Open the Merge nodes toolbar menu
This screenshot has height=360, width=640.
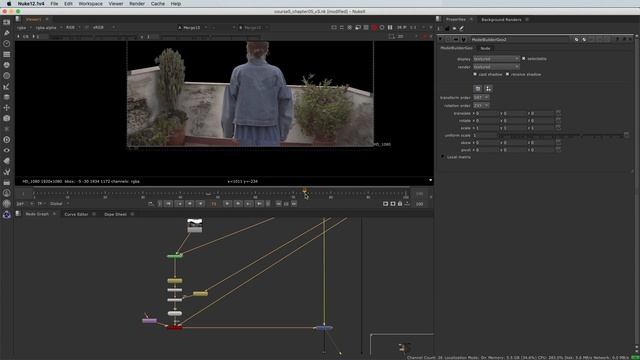pos(7,97)
